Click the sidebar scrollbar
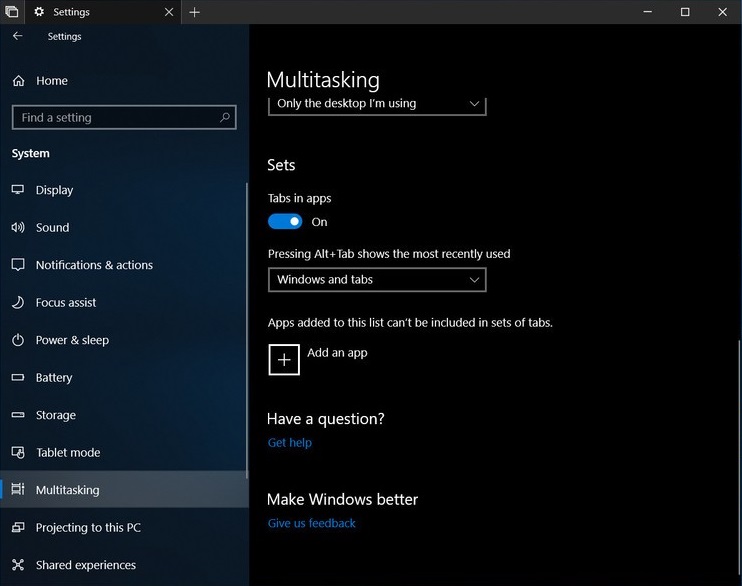The width and height of the screenshot is (742, 586). [247, 330]
